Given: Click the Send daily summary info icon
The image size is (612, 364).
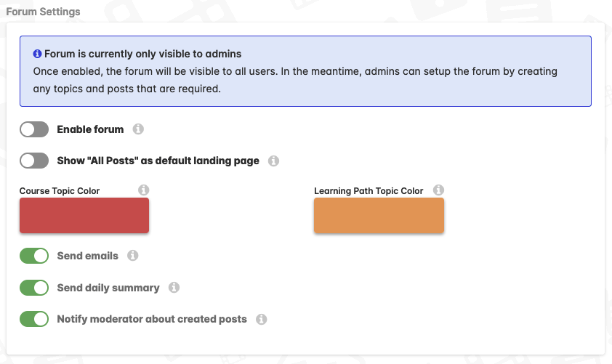Looking at the screenshot, I should tap(174, 288).
